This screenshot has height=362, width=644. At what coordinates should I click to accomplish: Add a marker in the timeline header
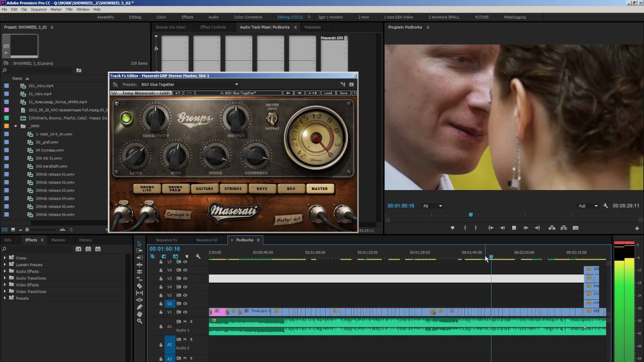pyautogui.click(x=187, y=256)
